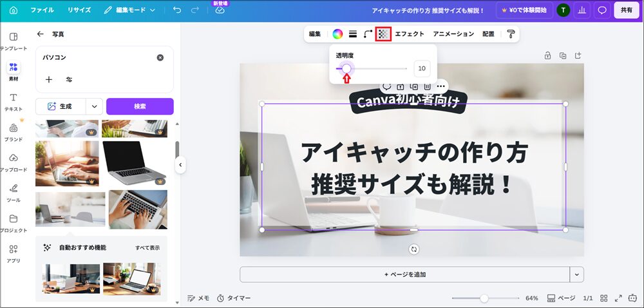Click the plus icon under search field
Screen dimensions: 644x308
(49, 79)
